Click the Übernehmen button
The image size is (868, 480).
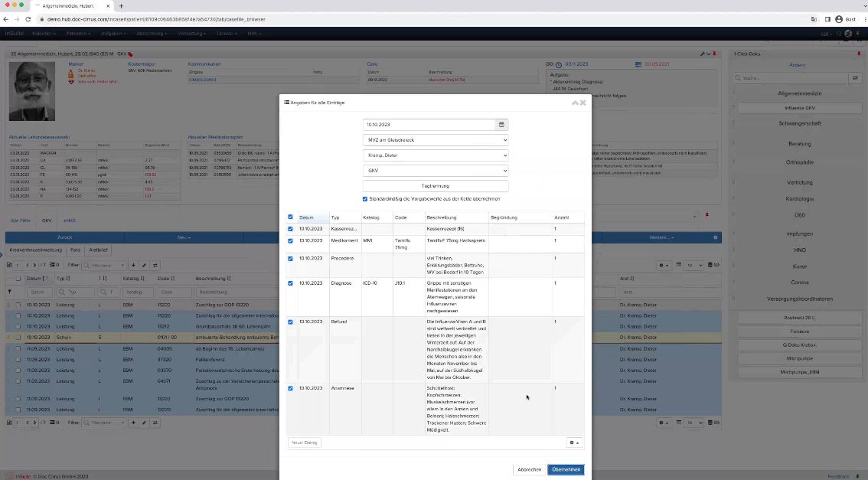tap(566, 469)
